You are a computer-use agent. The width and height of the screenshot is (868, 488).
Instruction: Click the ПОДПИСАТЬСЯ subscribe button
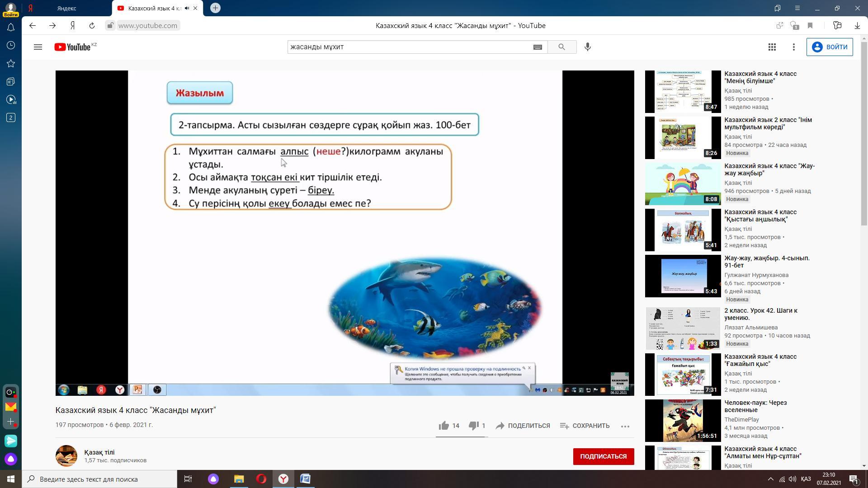603,456
